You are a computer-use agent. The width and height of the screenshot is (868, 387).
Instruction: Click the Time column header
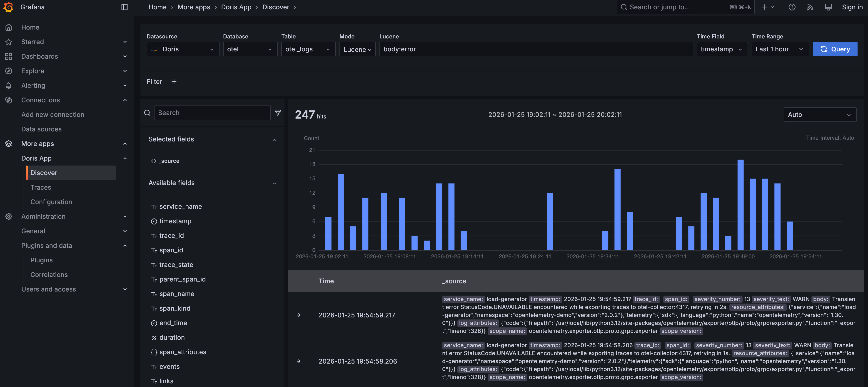pyautogui.click(x=326, y=281)
